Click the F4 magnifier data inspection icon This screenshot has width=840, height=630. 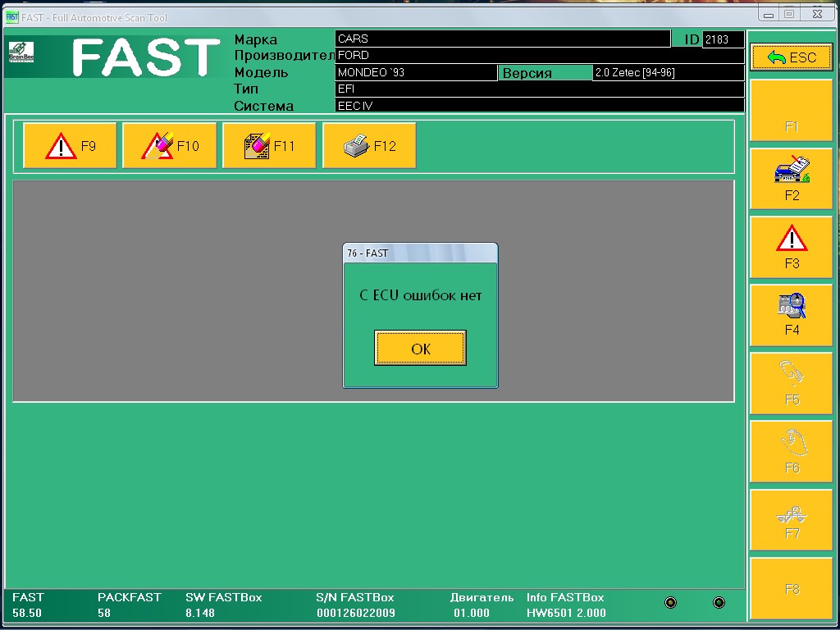791,315
